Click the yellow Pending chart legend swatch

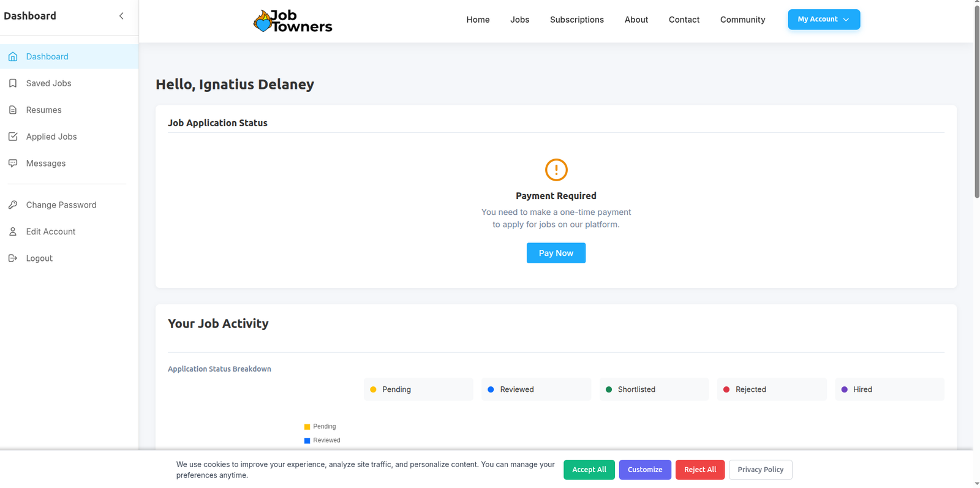[x=307, y=427]
